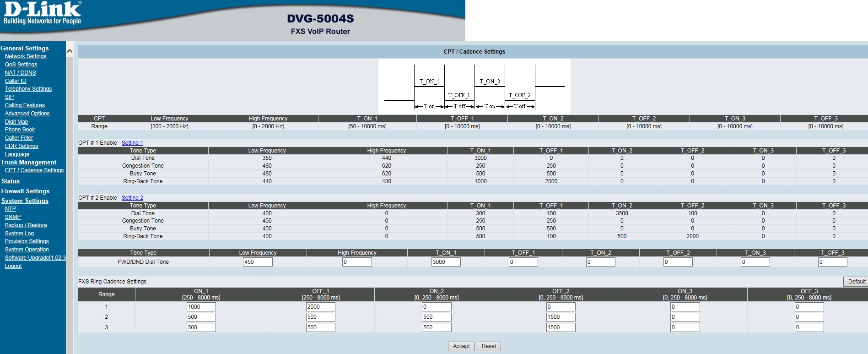This screenshot has height=354, width=868.
Task: Edit ring cadence row 1 OFF_2 field
Action: click(x=561, y=307)
